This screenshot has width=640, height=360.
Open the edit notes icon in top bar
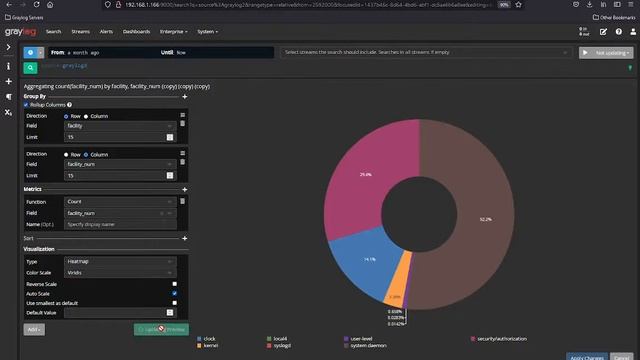(603, 32)
